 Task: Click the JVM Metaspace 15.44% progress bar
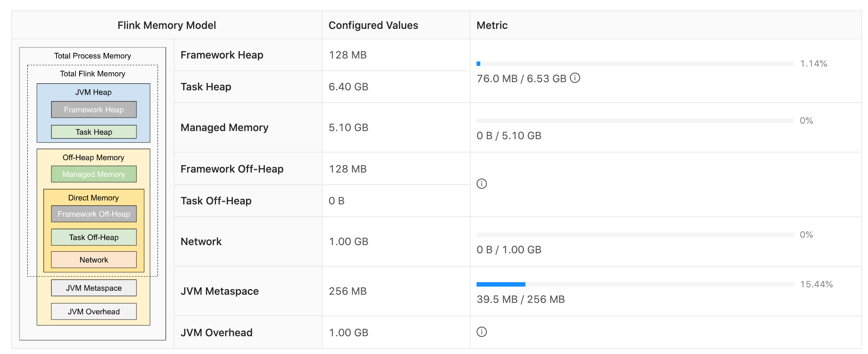(x=635, y=284)
